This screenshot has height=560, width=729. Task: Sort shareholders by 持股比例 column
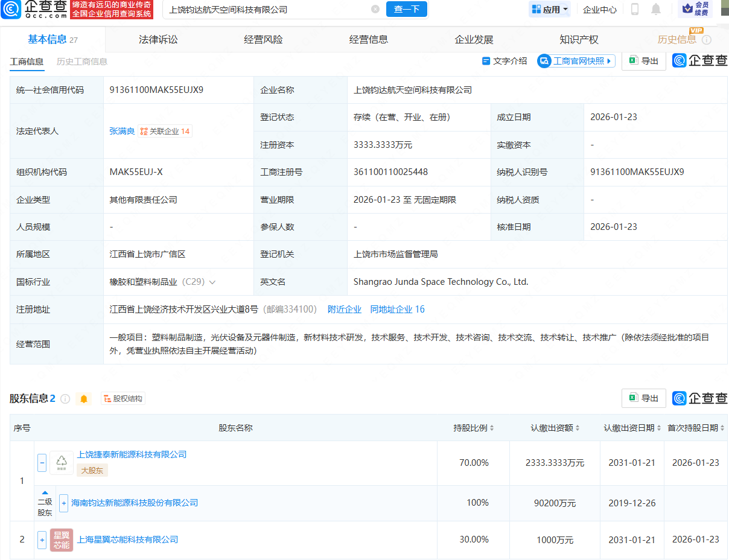pyautogui.click(x=473, y=427)
